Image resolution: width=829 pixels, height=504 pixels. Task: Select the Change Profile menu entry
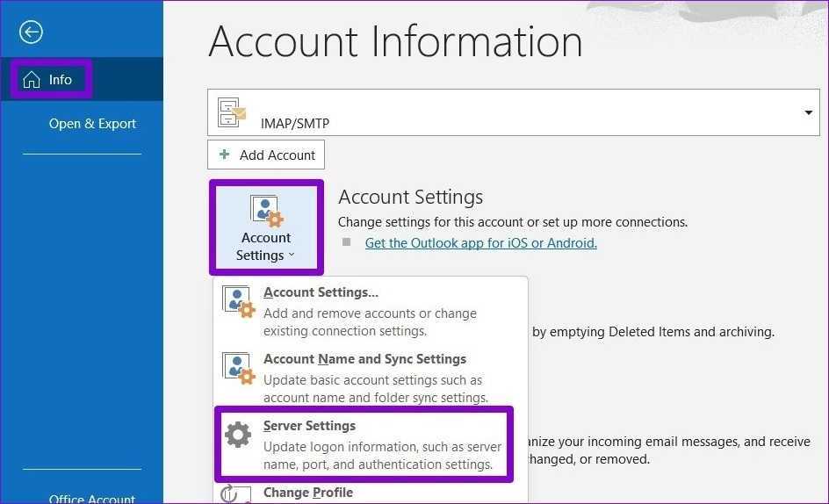point(308,493)
